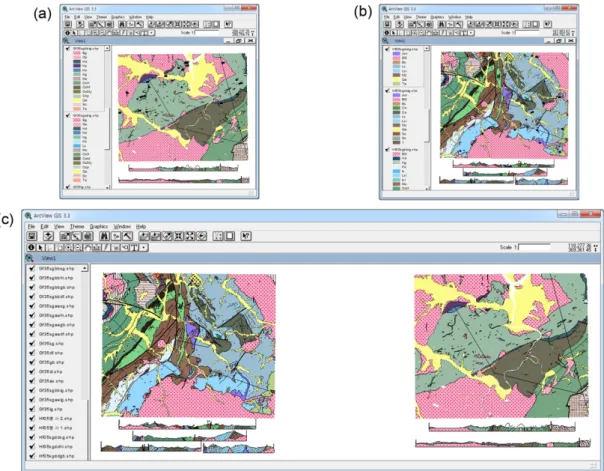Click the Find binoculars icon in window (b)

(x=441, y=25)
